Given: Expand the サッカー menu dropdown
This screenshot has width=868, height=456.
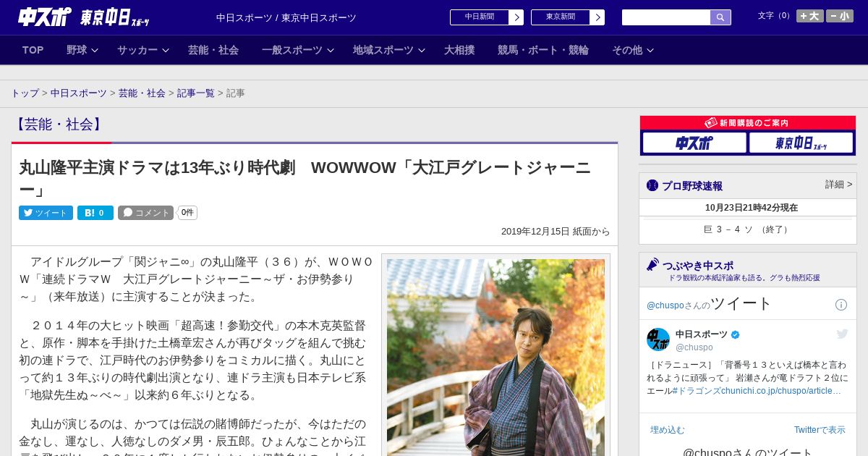Looking at the screenshot, I should [x=142, y=50].
